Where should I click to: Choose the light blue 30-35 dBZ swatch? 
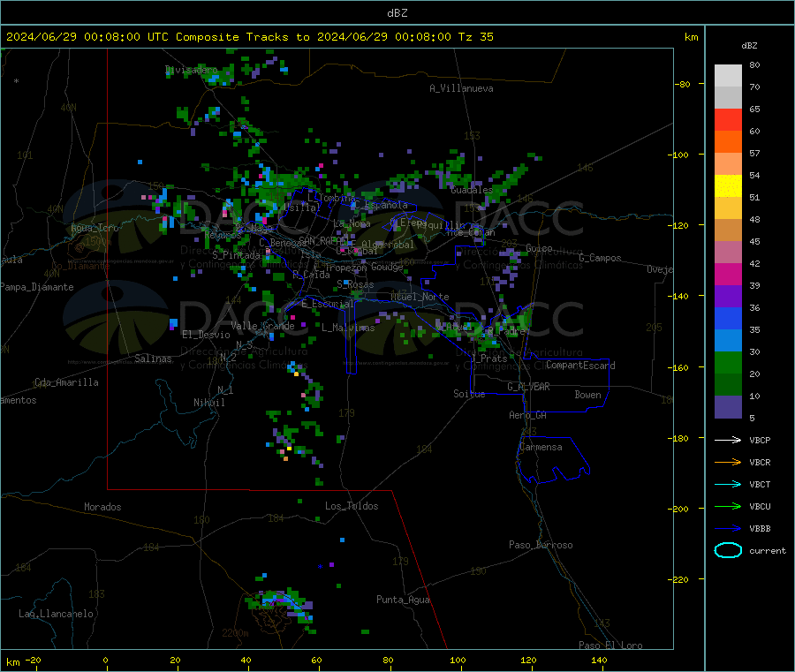[728, 341]
